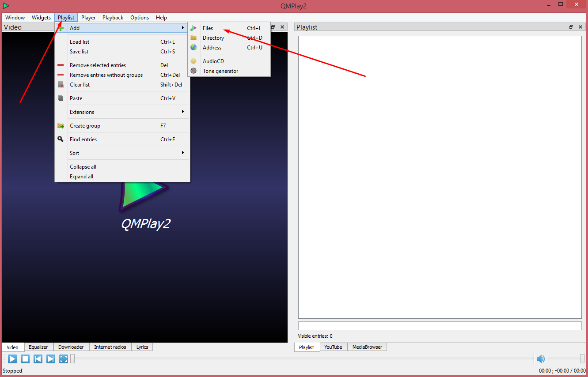Click the Tone generator icon
588x377 pixels.
click(193, 71)
